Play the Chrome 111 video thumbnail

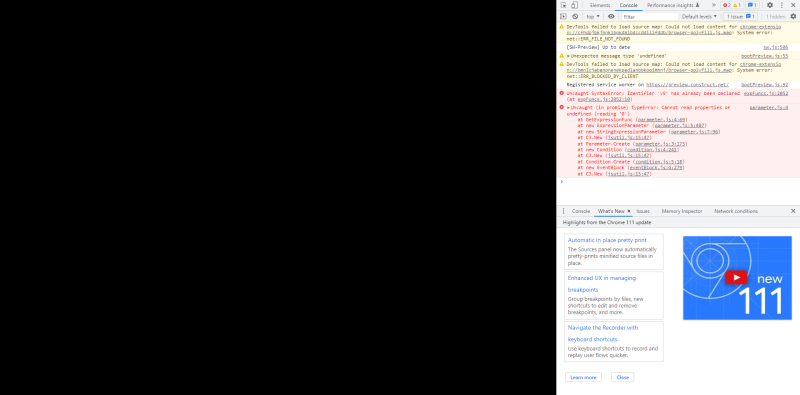(x=736, y=277)
